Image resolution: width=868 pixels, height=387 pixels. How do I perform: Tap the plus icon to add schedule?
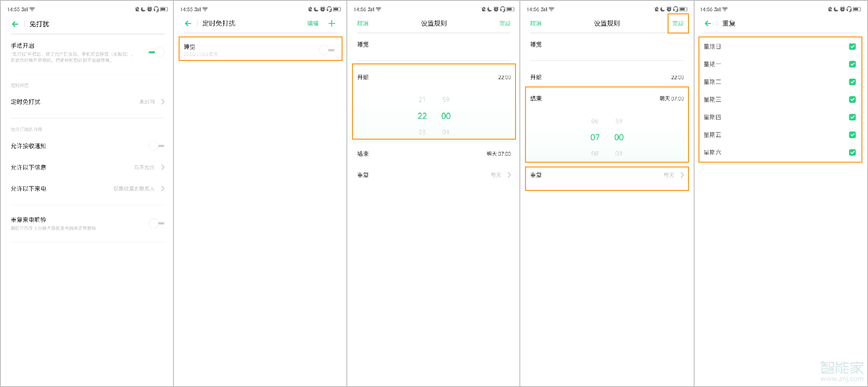point(332,23)
